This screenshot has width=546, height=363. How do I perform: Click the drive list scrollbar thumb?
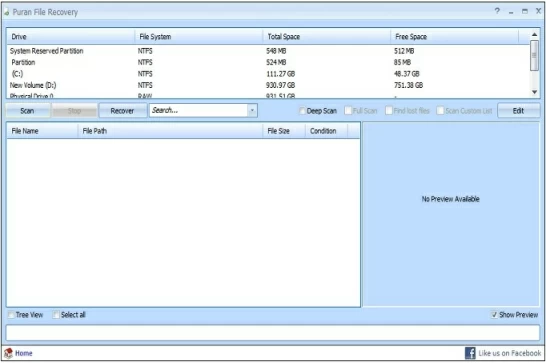[535, 55]
